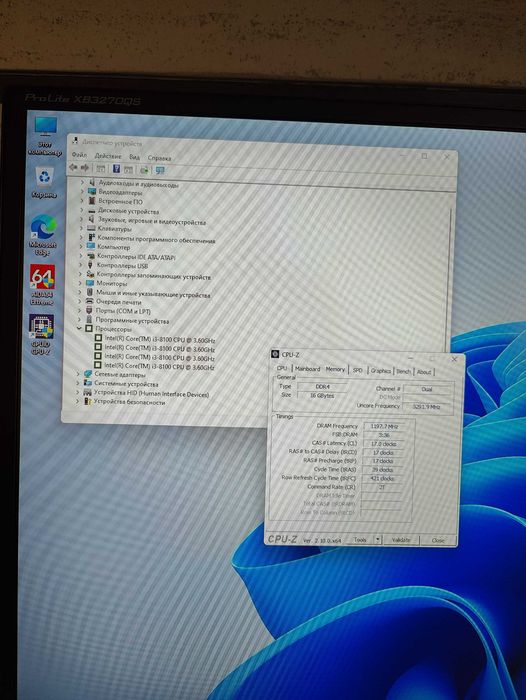Click the Size field 16 GBytes
This screenshot has width=526, height=700.
(x=322, y=396)
